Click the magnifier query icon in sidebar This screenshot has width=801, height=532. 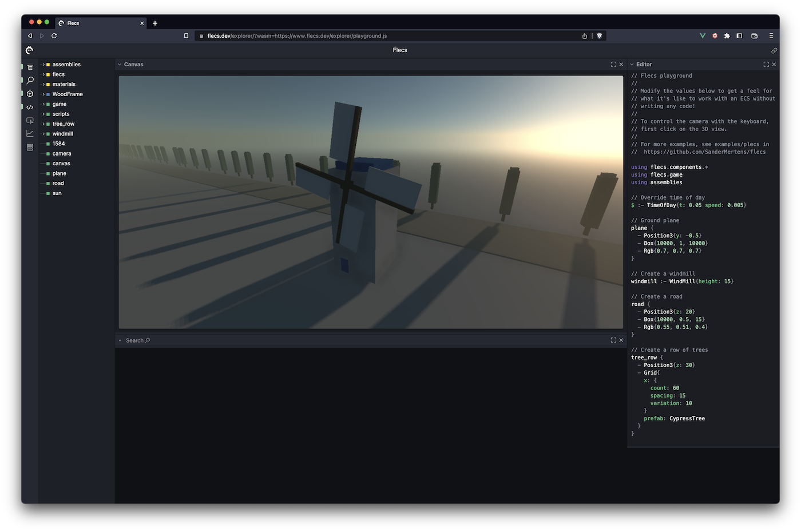click(30, 81)
